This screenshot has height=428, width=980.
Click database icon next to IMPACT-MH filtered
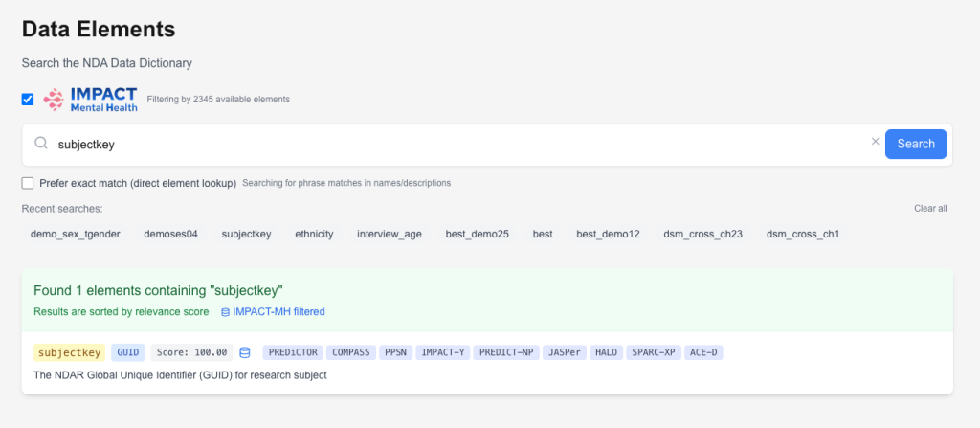point(225,312)
